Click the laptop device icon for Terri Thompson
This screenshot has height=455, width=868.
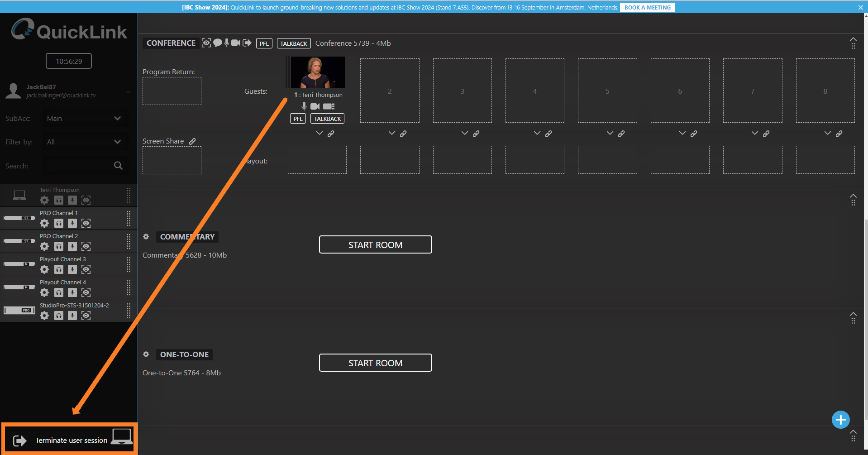[x=19, y=195]
